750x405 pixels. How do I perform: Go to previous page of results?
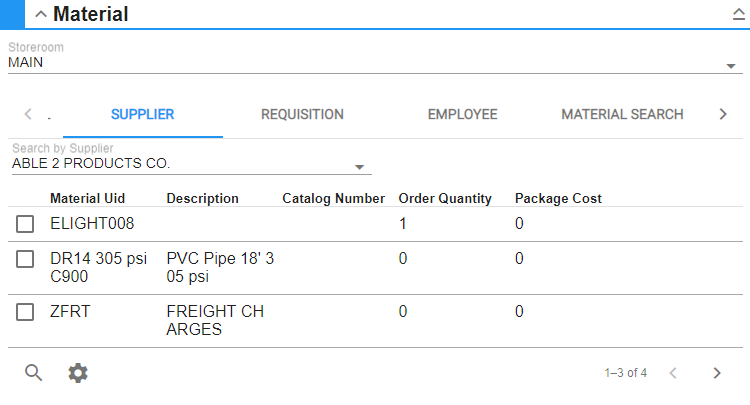(673, 373)
